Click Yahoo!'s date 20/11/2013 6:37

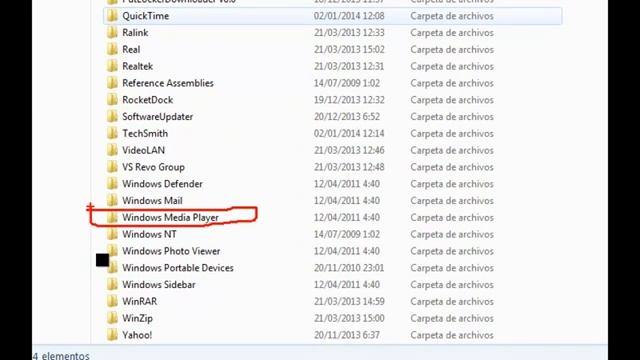[x=347, y=335]
